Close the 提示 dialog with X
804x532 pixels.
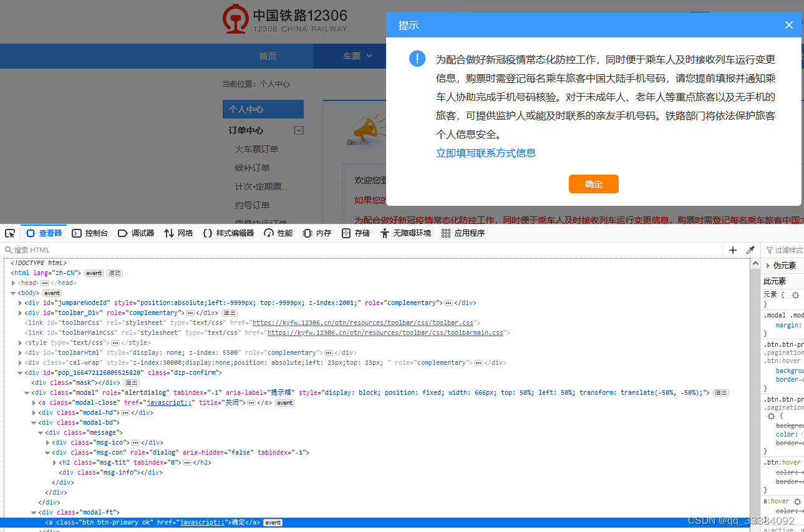tap(789, 25)
